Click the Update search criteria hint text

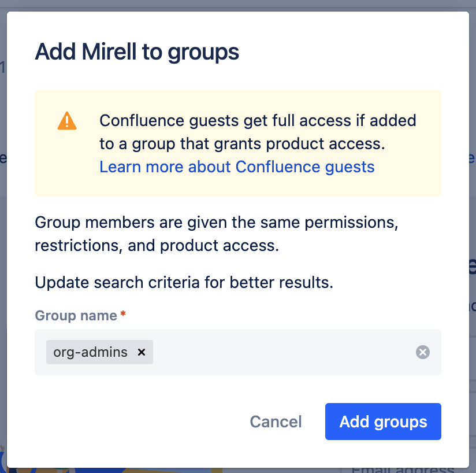click(x=184, y=282)
